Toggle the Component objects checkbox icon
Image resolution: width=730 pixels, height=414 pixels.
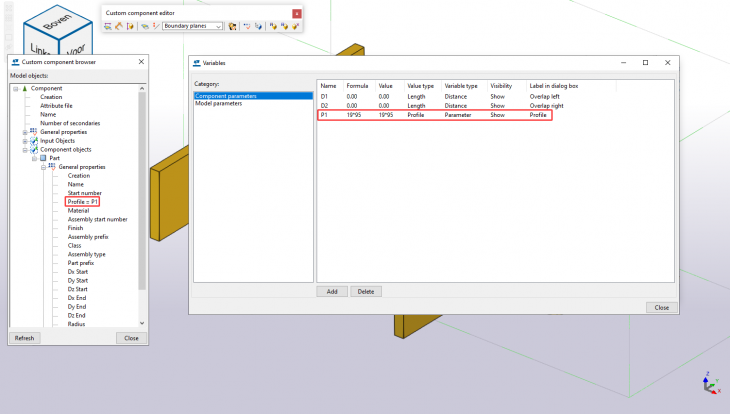(33, 150)
